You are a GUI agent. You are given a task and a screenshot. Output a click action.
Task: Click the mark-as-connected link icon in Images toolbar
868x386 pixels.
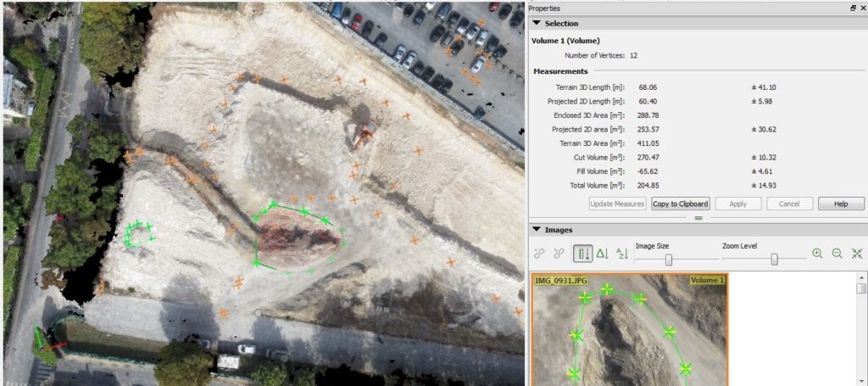pos(539,254)
